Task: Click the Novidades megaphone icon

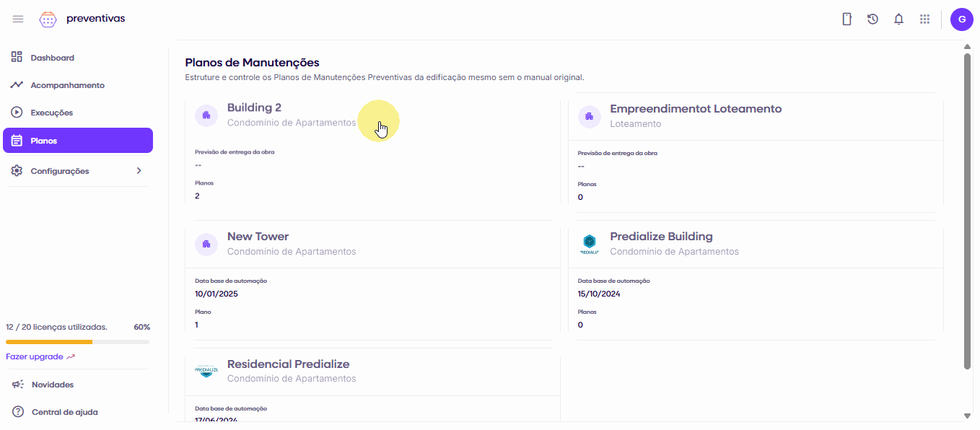Action: (x=19, y=385)
